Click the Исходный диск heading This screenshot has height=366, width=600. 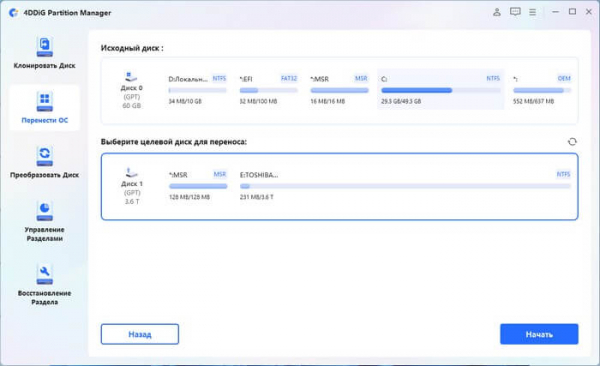pos(132,48)
